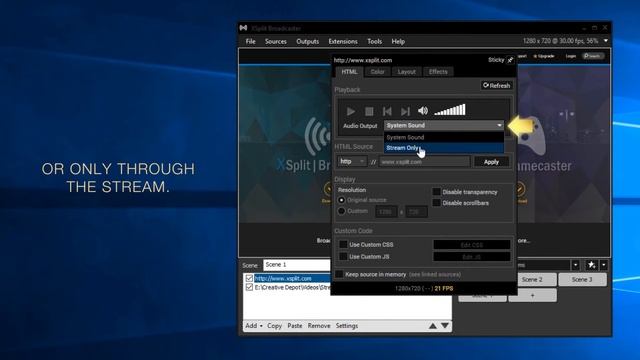Open the Add source dropdown
This screenshot has width=640, height=360.
[253, 326]
